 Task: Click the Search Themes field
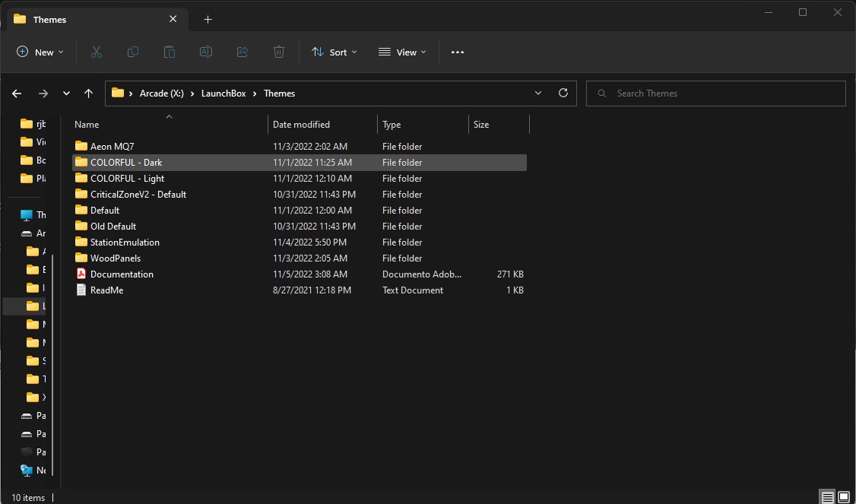(x=715, y=94)
